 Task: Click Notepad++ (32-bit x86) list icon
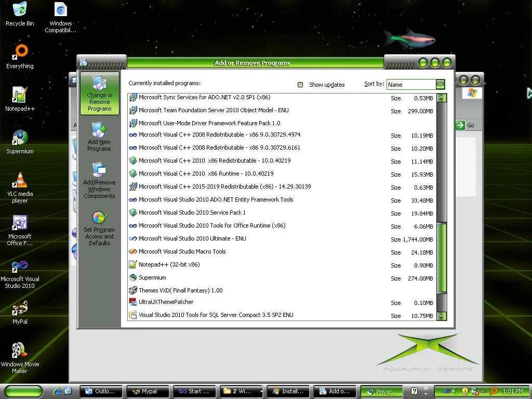tap(133, 264)
